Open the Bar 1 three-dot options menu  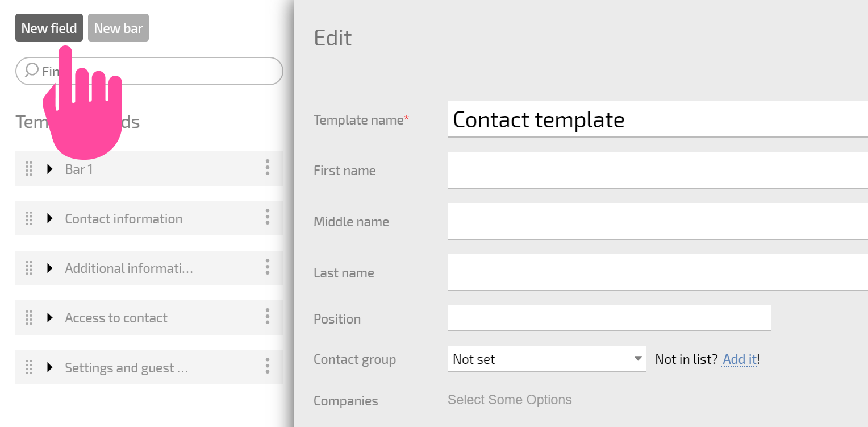(267, 167)
